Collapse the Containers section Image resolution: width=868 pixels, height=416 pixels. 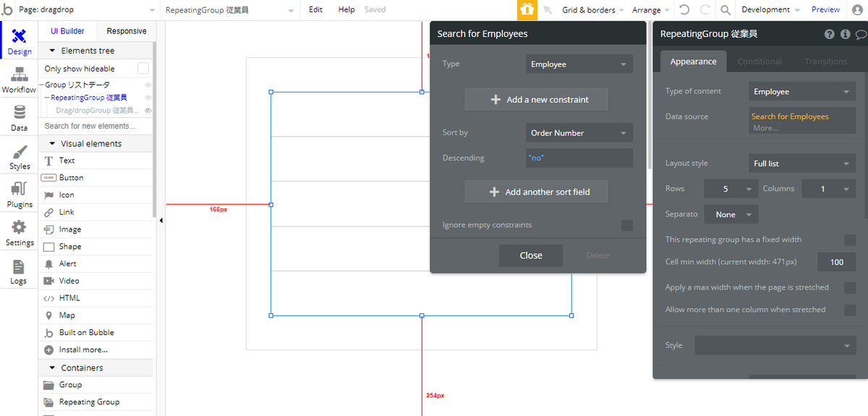[x=52, y=368]
